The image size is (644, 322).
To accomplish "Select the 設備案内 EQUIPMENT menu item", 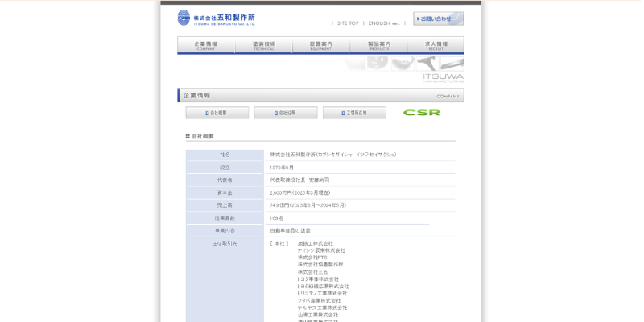I will (321, 45).
